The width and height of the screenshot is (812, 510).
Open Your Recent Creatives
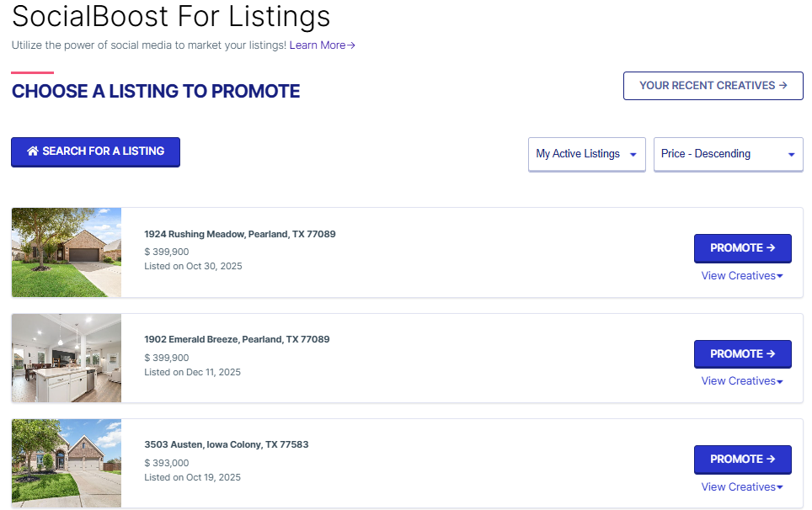(x=713, y=86)
